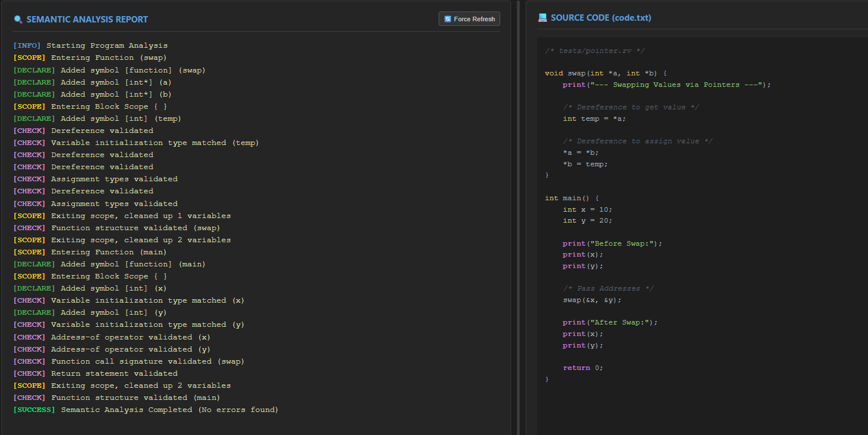
Task: Click the return 0; statement
Action: (583, 368)
